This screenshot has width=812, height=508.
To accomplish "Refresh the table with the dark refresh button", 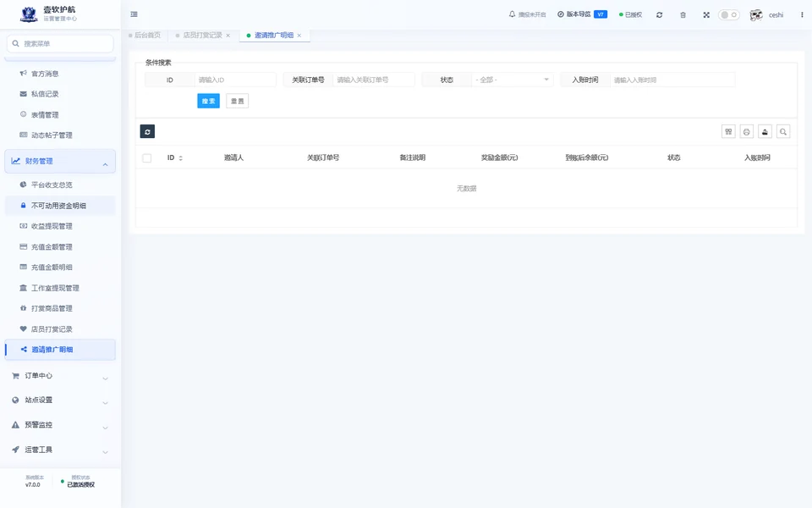I will click(147, 132).
